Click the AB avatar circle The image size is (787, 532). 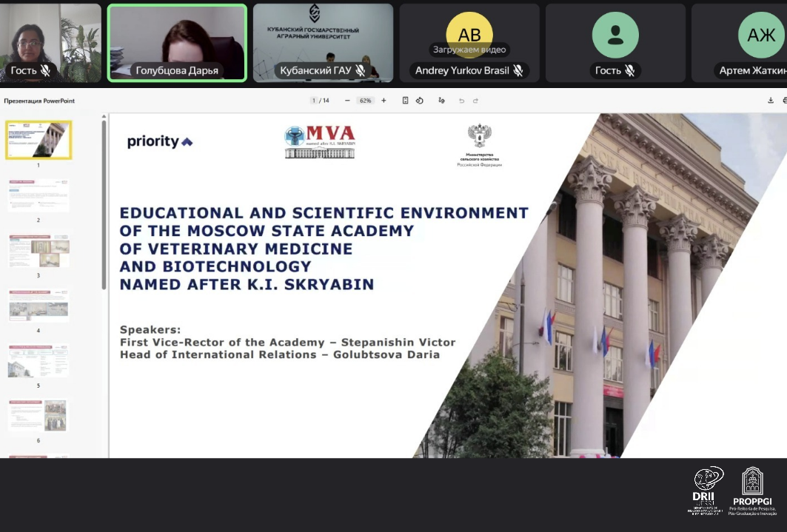(469, 34)
